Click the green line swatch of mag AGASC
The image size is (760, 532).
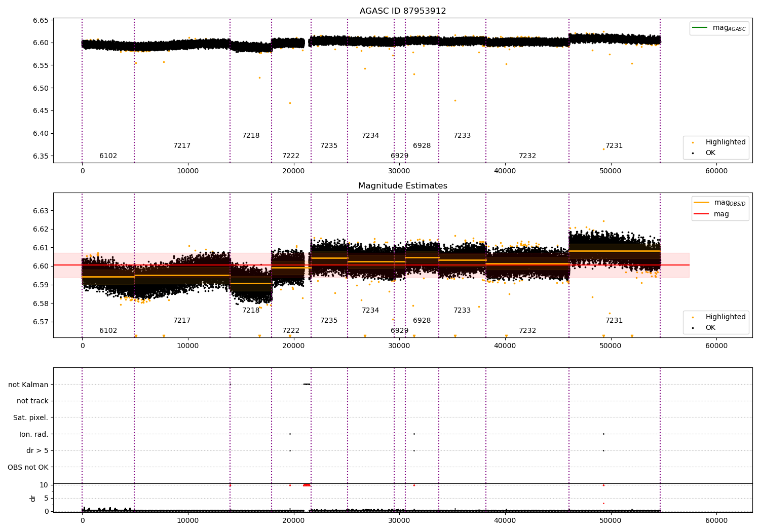pos(700,27)
